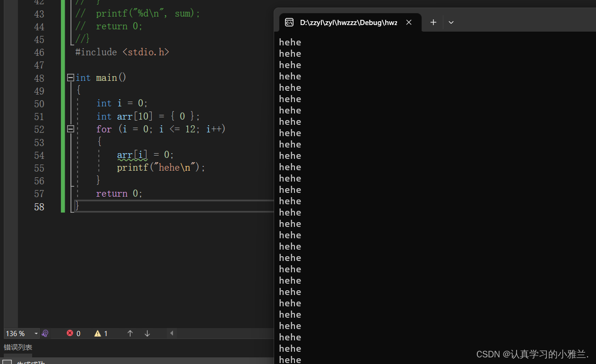Viewport: 596px width, 364px height.
Task: Click the yellow warning indicator showing 1
Action: point(101,333)
